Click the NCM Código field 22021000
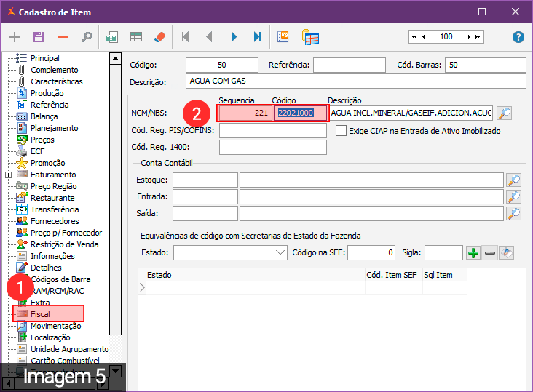 tap(300, 113)
